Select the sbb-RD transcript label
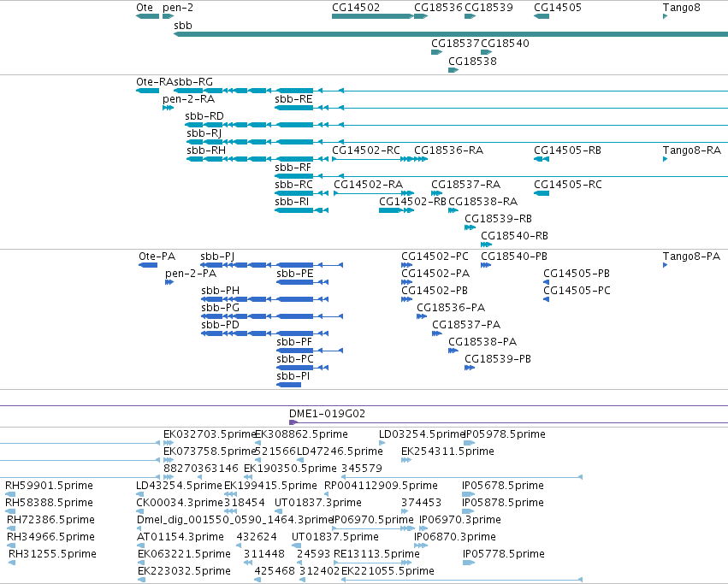Viewport: 728px width, 584px height. pos(204,116)
